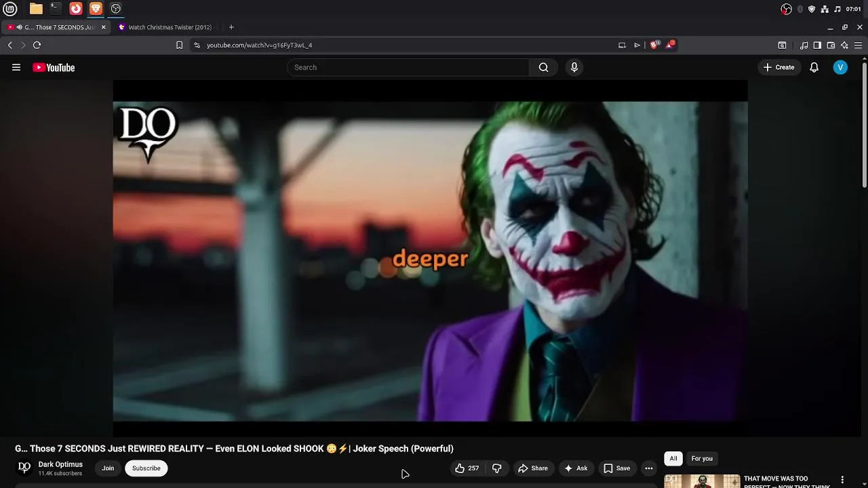Click the Join membership button
The width and height of the screenshot is (868, 488).
(x=108, y=468)
